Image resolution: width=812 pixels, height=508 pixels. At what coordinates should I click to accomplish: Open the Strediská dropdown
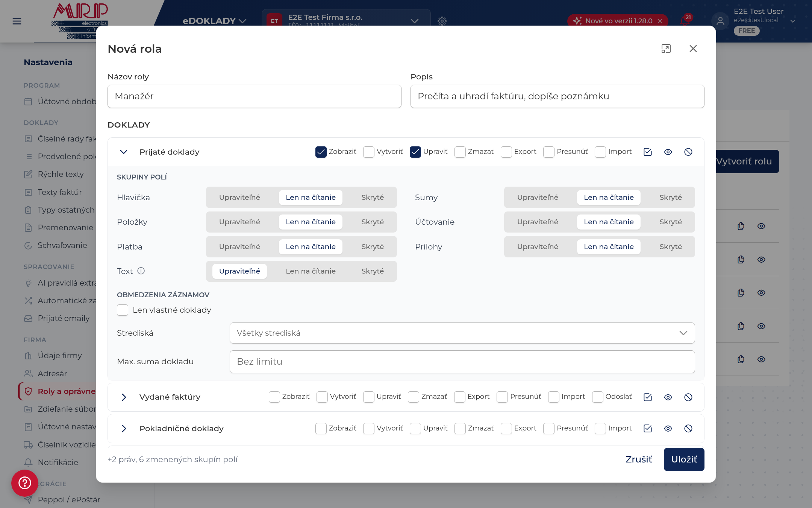point(462,333)
